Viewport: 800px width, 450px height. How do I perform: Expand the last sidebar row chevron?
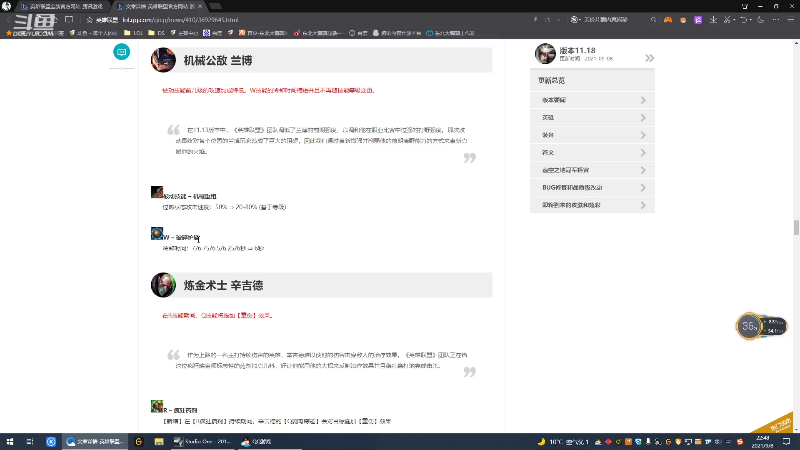643,205
